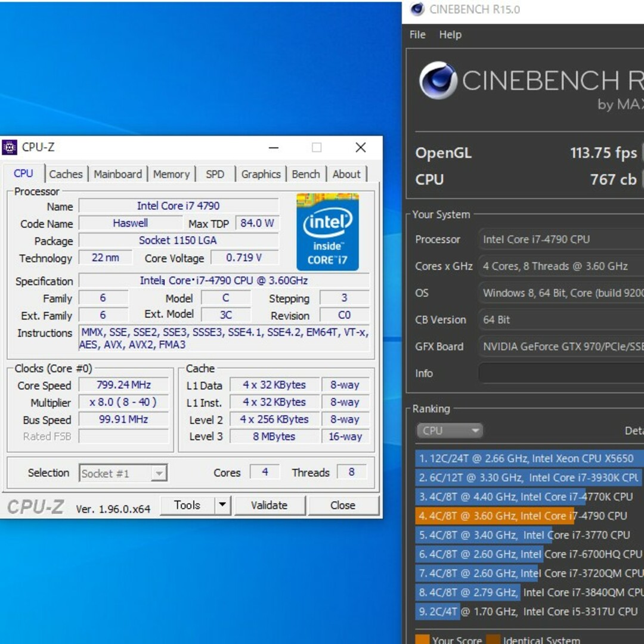
Task: Click the Core Voltage value 0.719 V
Action: click(x=244, y=258)
